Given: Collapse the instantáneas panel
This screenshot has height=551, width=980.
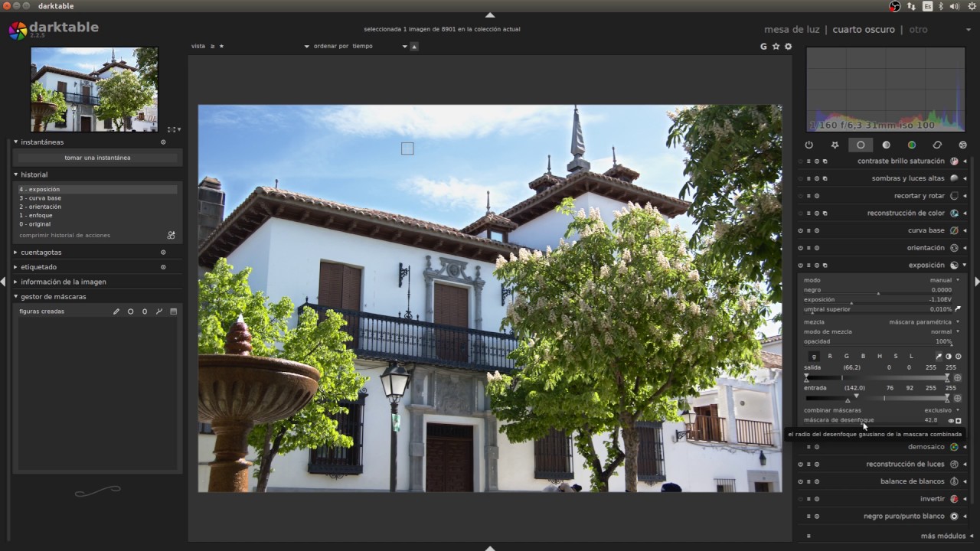Looking at the screenshot, I should click(16, 142).
